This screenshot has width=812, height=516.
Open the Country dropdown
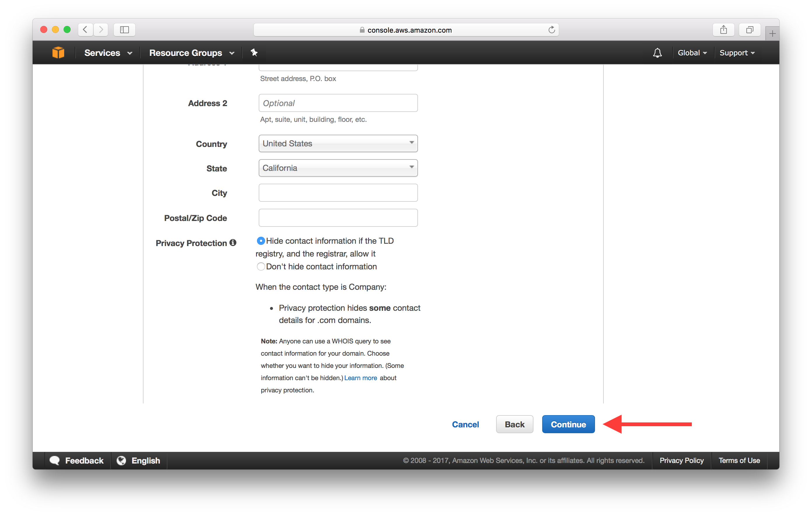point(338,144)
